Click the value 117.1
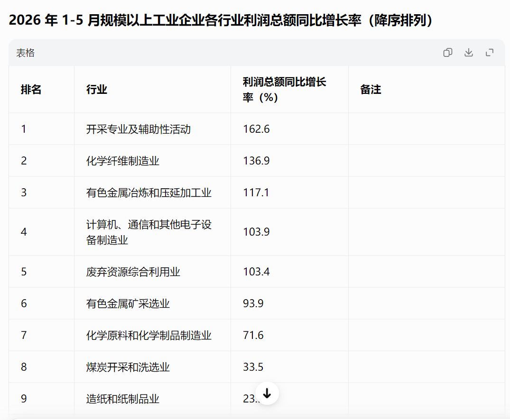Screen dimensions: 510x420 (256, 192)
